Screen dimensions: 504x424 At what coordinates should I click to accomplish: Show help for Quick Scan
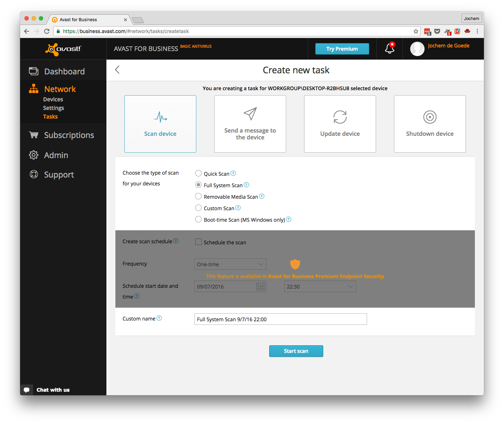coord(233,173)
